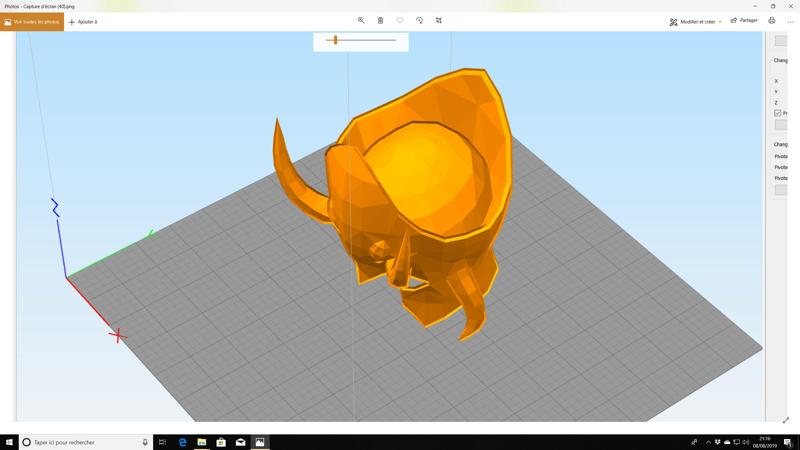Click the Taper ici pour rechercher search box
Screen dimensions: 800x450
[x=85, y=442]
